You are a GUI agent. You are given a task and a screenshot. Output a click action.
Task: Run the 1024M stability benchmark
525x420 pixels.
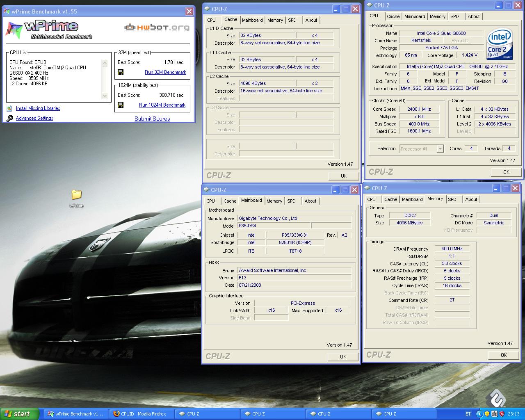click(x=162, y=105)
